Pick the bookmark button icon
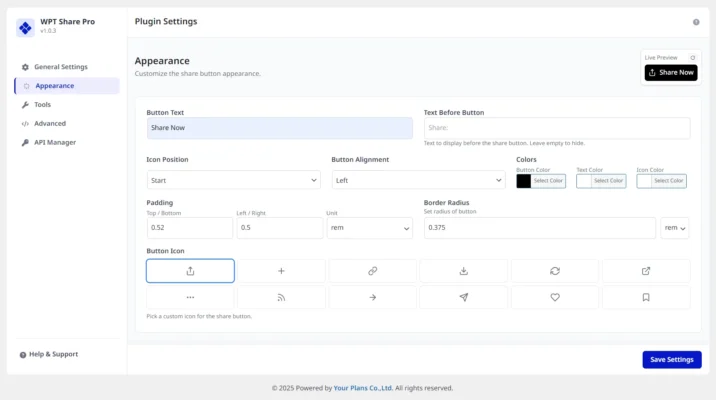This screenshot has height=400, width=716. click(646, 297)
